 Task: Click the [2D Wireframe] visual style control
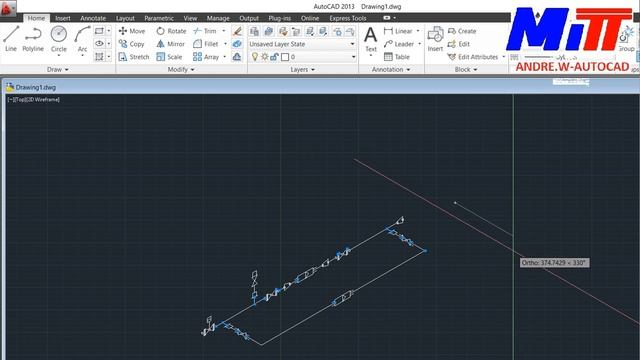point(43,100)
